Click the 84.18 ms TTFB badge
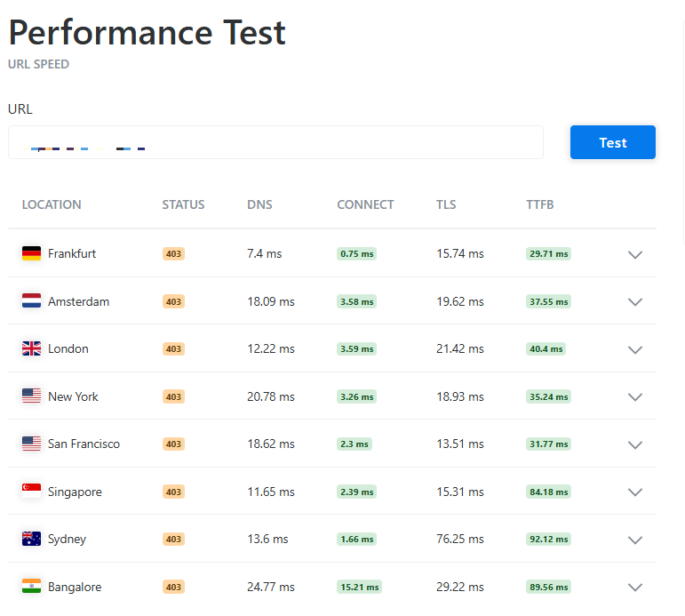This screenshot has height=616, width=685. pos(548,492)
